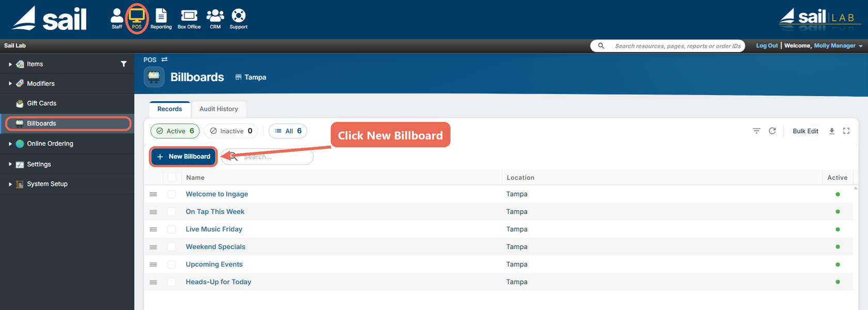The height and width of the screenshot is (310, 868).
Task: Expand the Settings tree node
Action: point(10,164)
